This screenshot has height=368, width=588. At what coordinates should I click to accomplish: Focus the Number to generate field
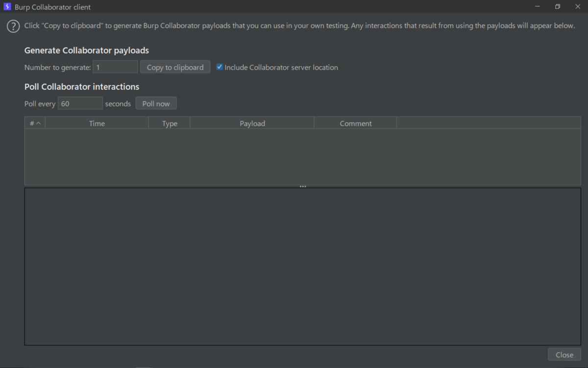[115, 67]
